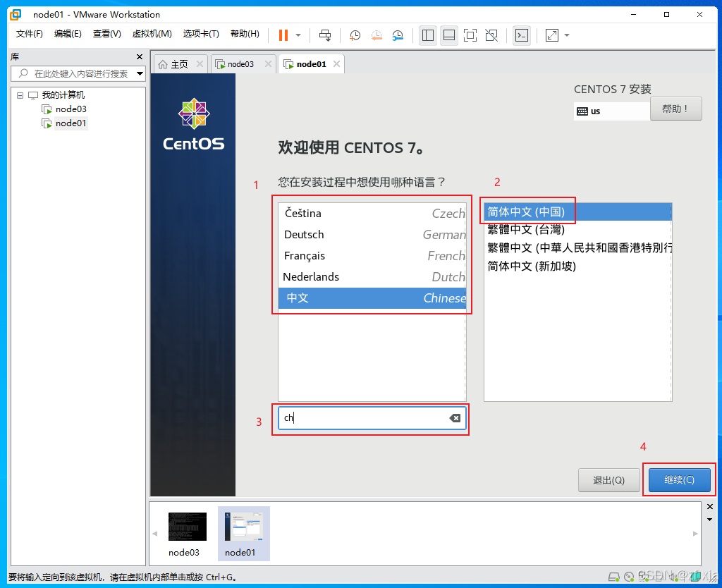Click the 帮助！ button

[675, 109]
